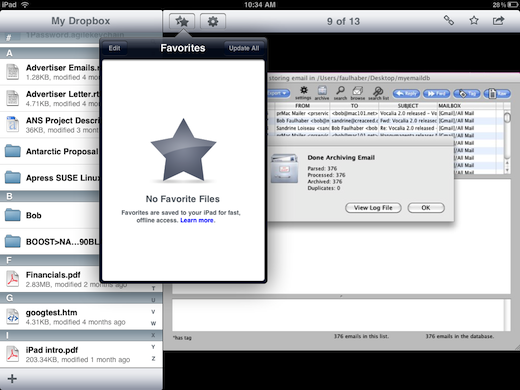The height and width of the screenshot is (390, 520).
Task: Tap the share export arrow icon
Action: [498, 21]
